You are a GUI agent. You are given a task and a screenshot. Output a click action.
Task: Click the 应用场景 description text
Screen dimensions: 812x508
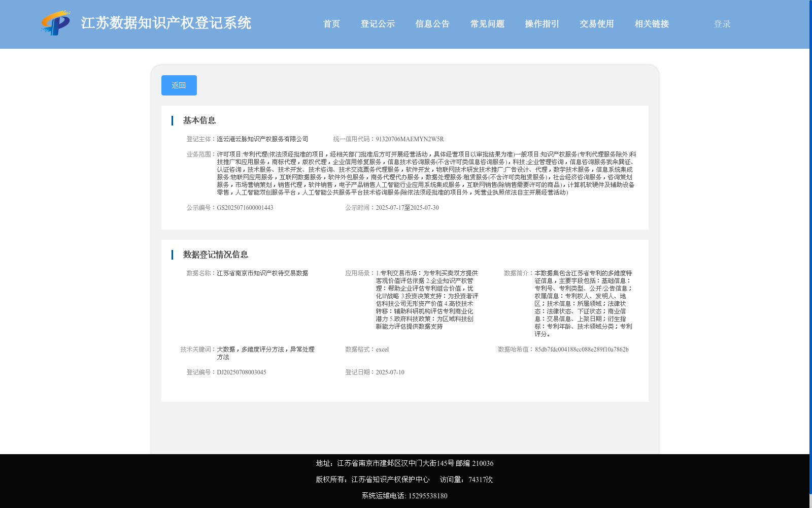point(427,300)
